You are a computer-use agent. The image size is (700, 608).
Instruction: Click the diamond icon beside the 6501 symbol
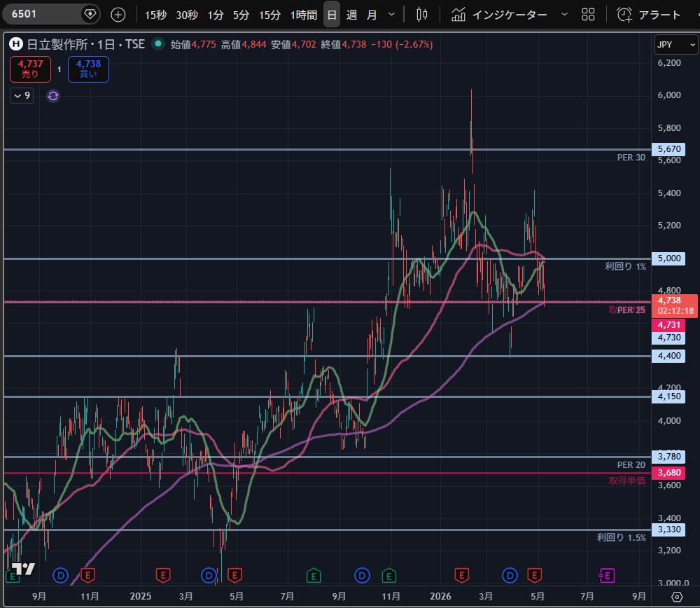[x=90, y=14]
